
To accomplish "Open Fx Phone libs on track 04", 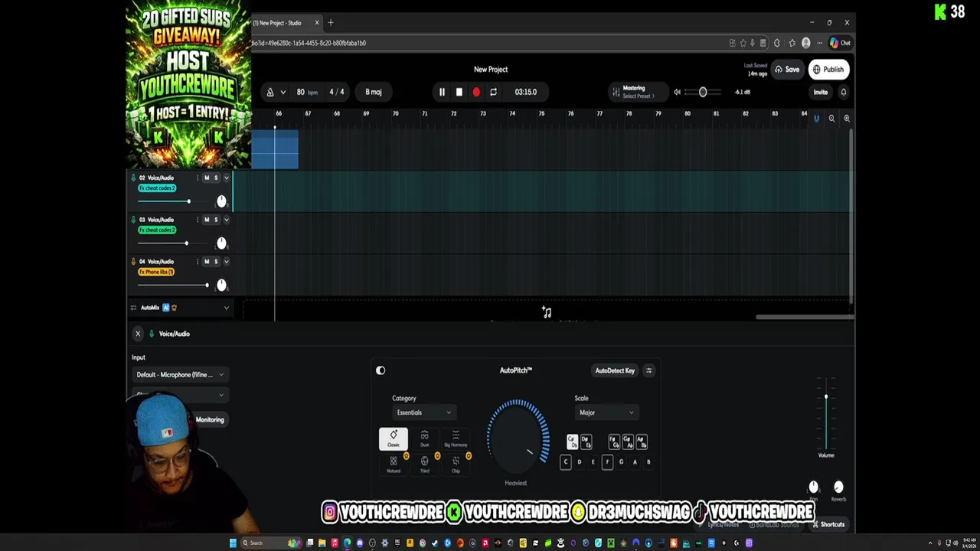I will [x=155, y=272].
